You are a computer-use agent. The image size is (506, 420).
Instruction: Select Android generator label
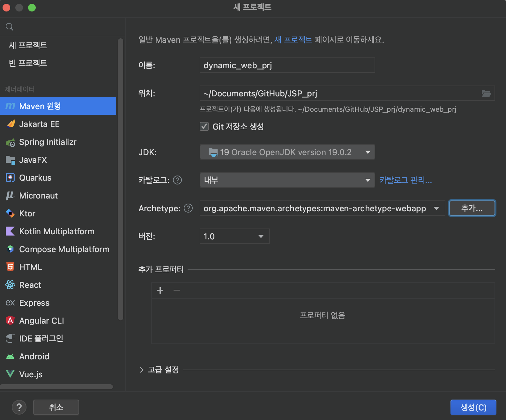point(34,356)
